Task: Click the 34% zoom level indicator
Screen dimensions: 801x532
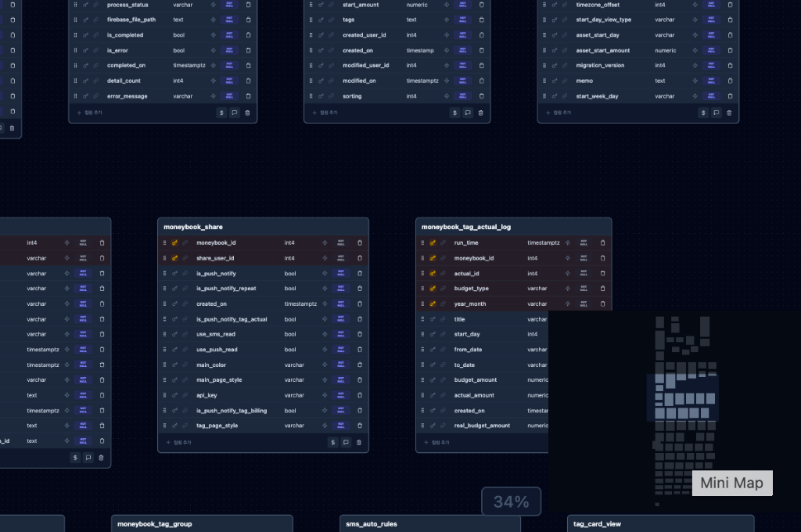Action: (x=512, y=501)
